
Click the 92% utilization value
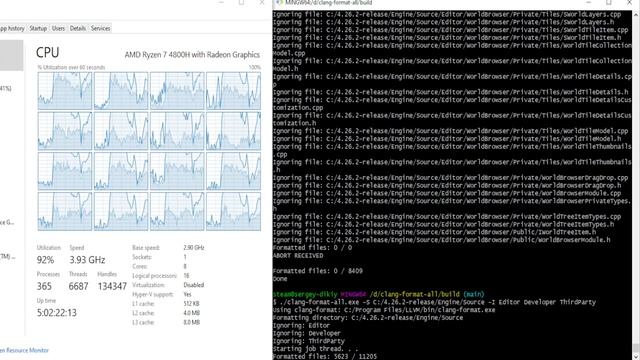point(45,260)
